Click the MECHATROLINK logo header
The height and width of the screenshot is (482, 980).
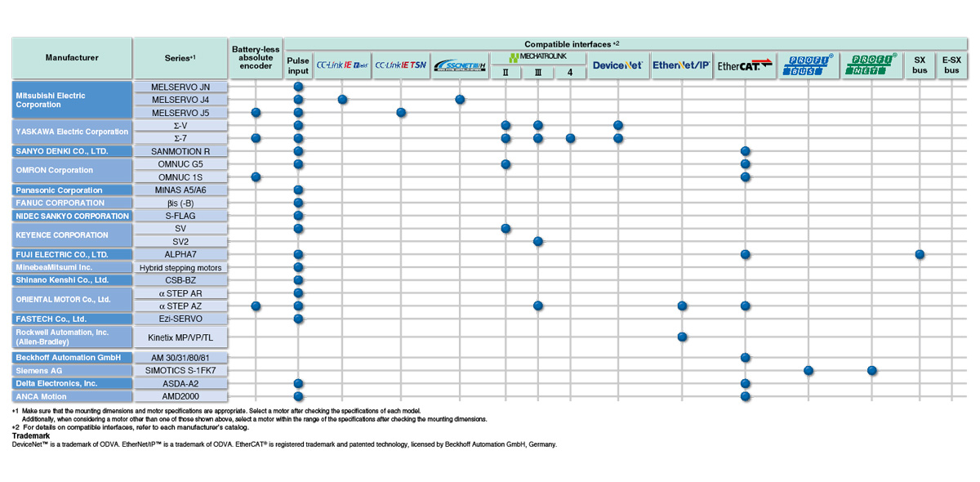[537, 57]
